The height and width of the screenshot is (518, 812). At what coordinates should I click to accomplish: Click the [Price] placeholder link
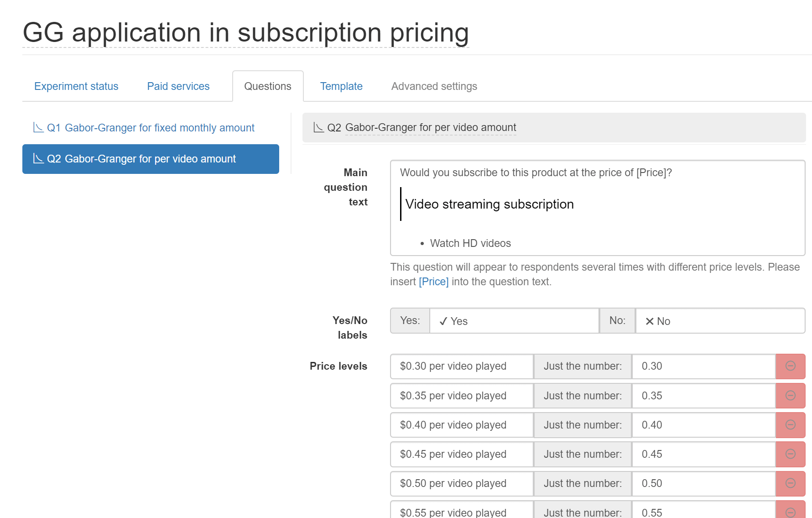coord(434,282)
